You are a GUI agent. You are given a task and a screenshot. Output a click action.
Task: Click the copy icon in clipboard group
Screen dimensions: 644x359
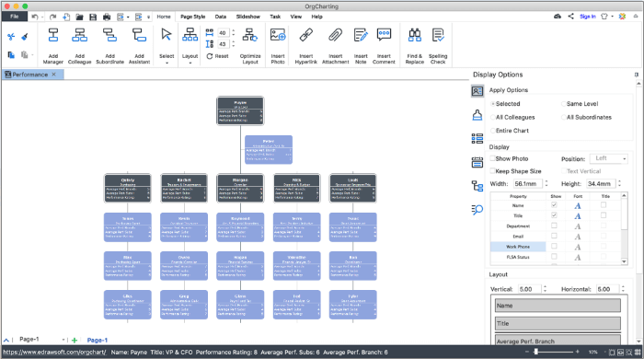point(11,54)
